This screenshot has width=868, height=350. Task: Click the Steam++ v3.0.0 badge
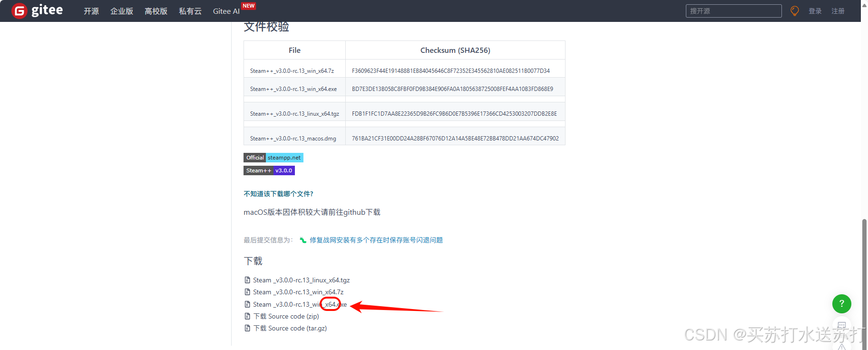tap(269, 170)
